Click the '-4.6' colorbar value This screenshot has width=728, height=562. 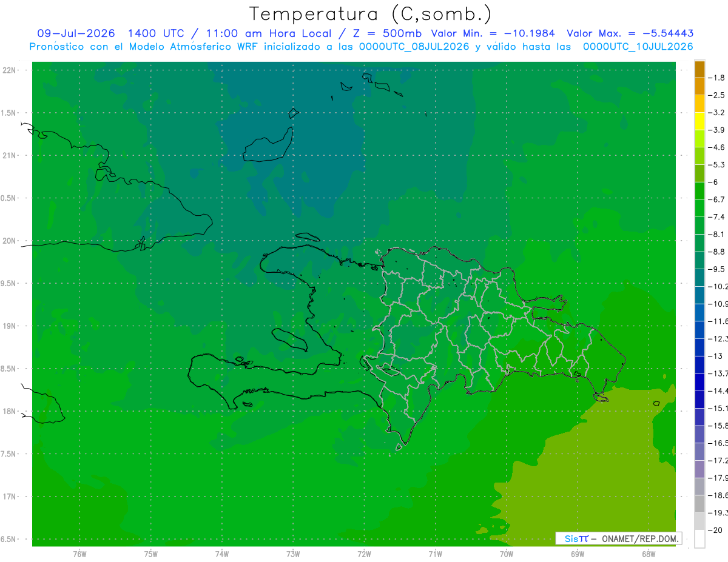(717, 147)
